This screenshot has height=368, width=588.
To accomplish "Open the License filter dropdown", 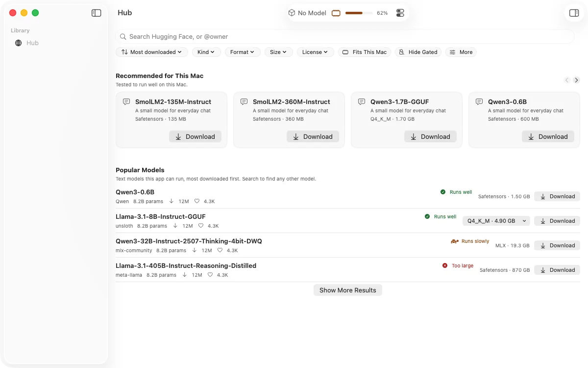I will click(316, 52).
